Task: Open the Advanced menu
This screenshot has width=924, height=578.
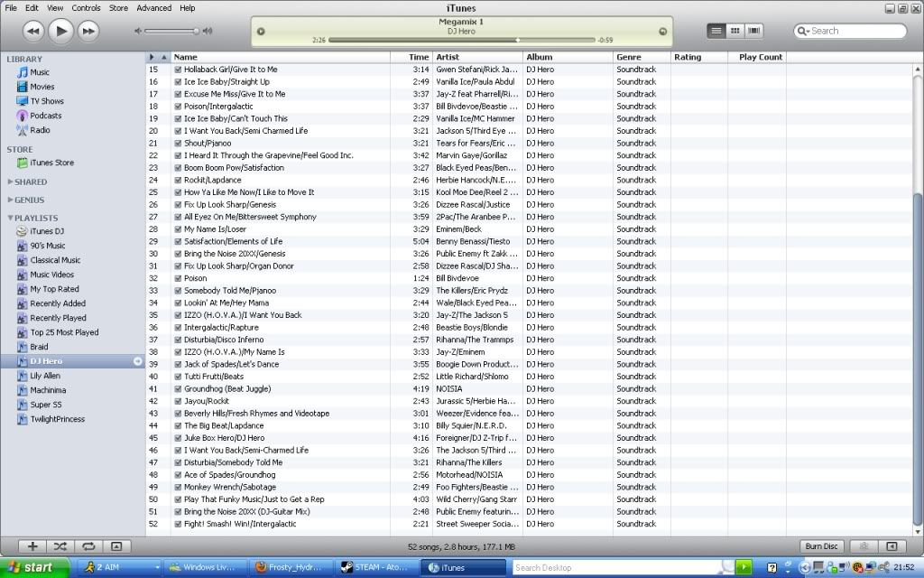Action: coord(153,8)
